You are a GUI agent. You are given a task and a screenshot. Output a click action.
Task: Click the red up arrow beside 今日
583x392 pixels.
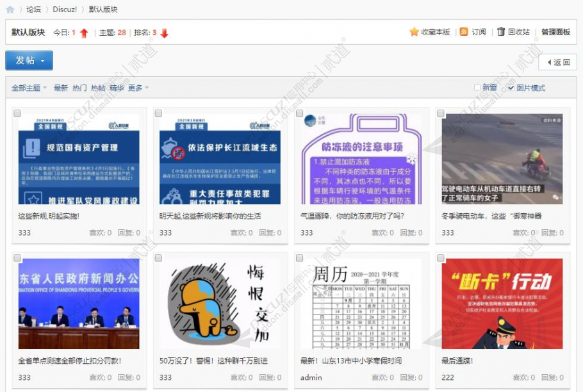coord(84,33)
